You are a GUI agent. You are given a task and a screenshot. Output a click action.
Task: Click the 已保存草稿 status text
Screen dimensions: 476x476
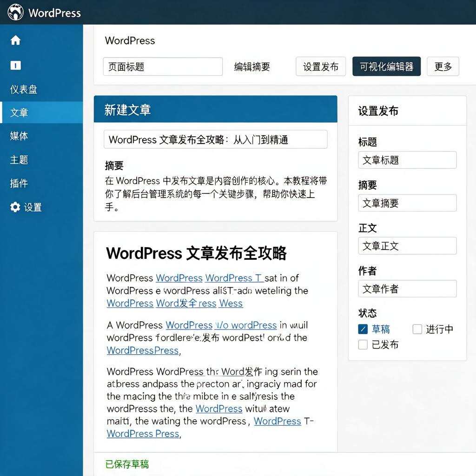(x=127, y=464)
